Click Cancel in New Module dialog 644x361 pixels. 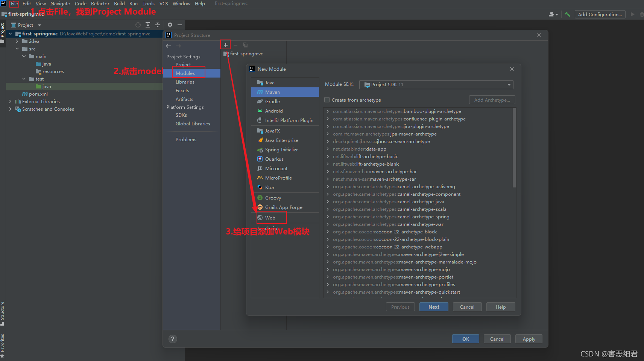(x=467, y=307)
